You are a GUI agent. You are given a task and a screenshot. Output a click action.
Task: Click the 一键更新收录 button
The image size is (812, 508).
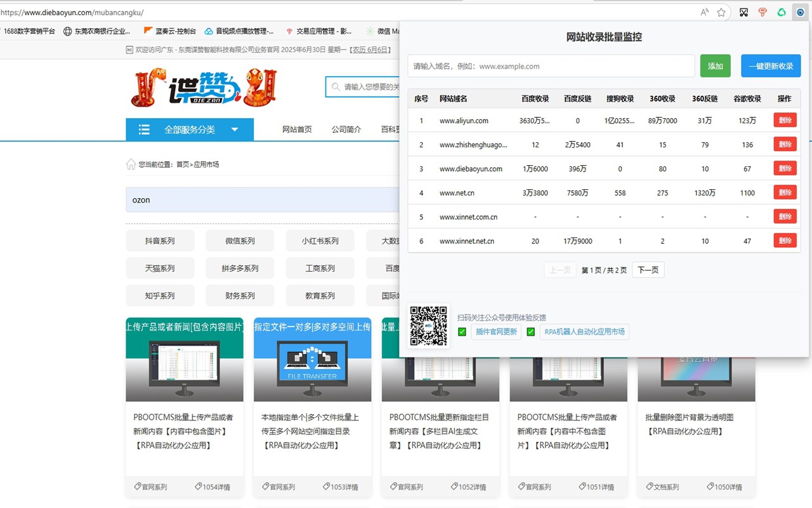771,66
